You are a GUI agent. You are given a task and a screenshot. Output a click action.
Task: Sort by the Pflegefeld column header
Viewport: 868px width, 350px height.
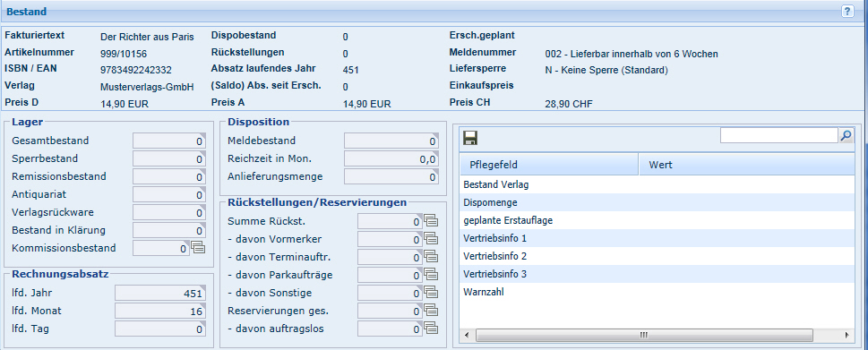[549, 165]
